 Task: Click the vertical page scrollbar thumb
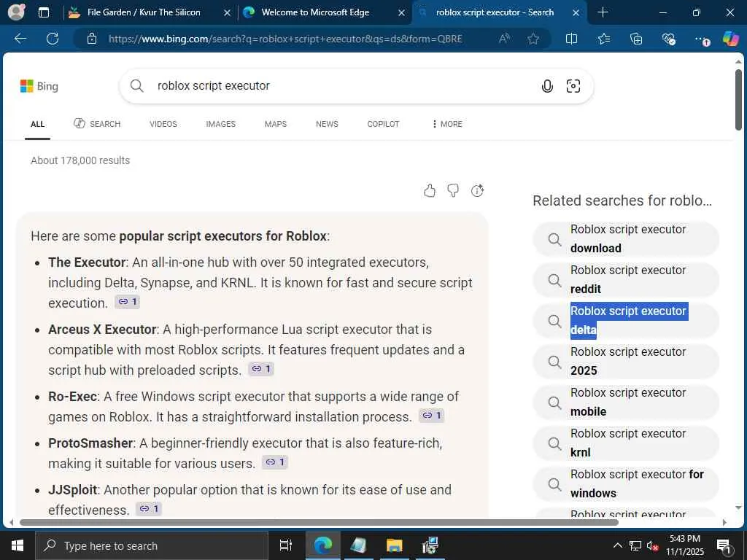click(x=738, y=99)
